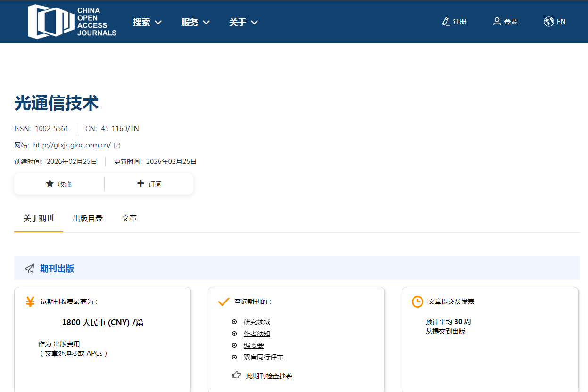Image resolution: width=588 pixels, height=392 pixels.
Task: Click the globe language icon
Action: pos(548,22)
